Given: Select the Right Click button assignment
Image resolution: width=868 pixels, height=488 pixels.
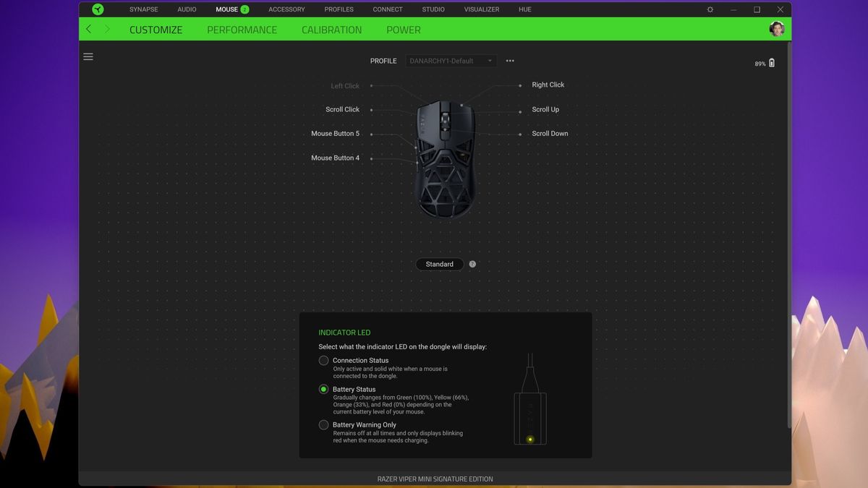Looking at the screenshot, I should click(x=548, y=85).
